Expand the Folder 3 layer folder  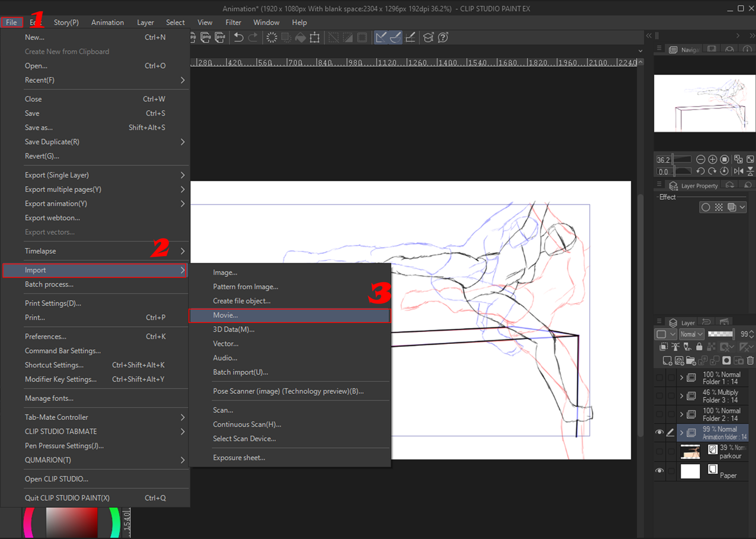pyautogui.click(x=681, y=396)
